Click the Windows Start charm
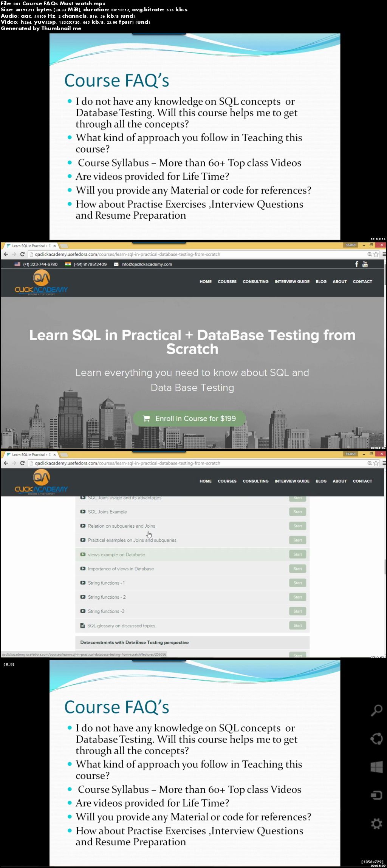This screenshot has width=387, height=868. click(376, 767)
